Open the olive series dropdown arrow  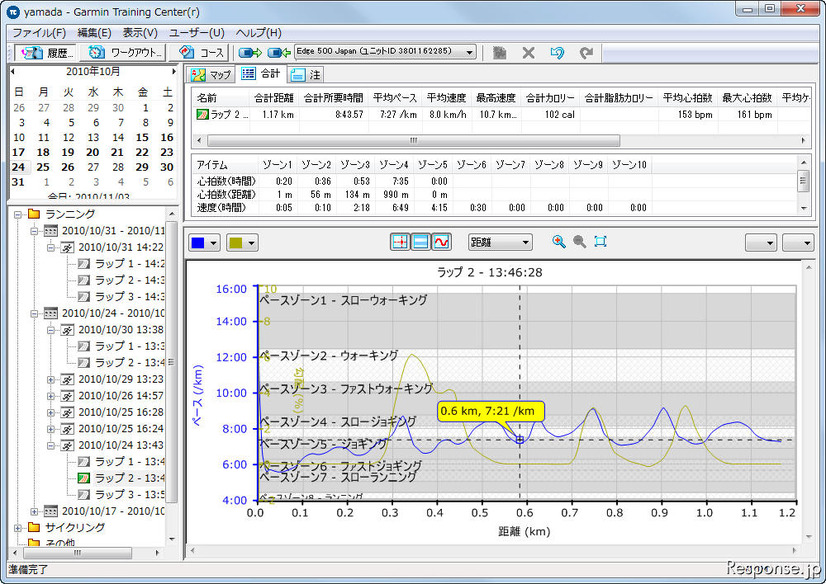point(251,243)
